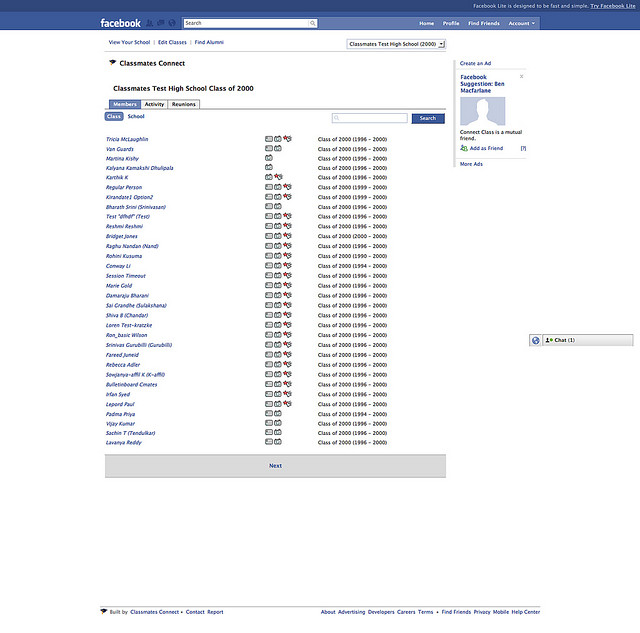Click the red star icon in Conway Li row
This screenshot has width=640, height=633.
tap(287, 265)
